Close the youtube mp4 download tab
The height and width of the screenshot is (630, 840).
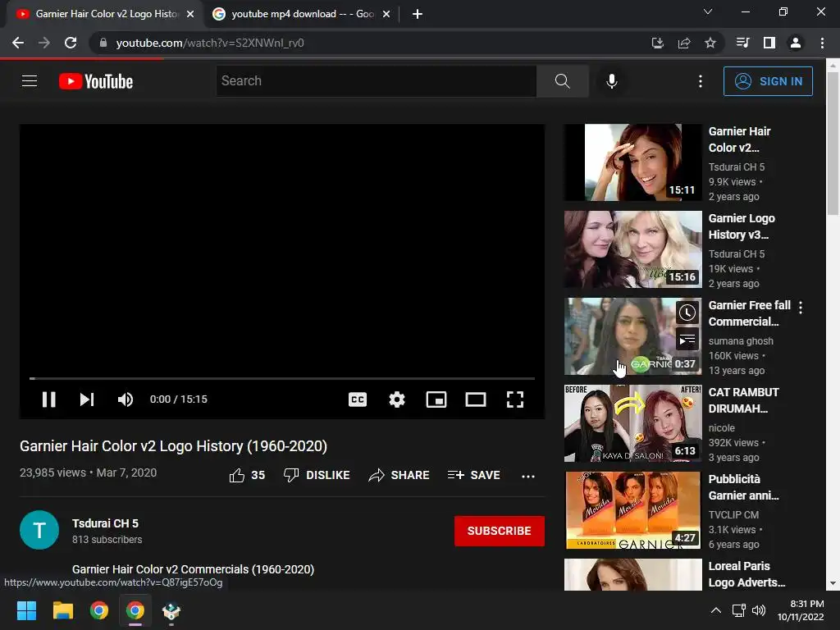coord(386,14)
